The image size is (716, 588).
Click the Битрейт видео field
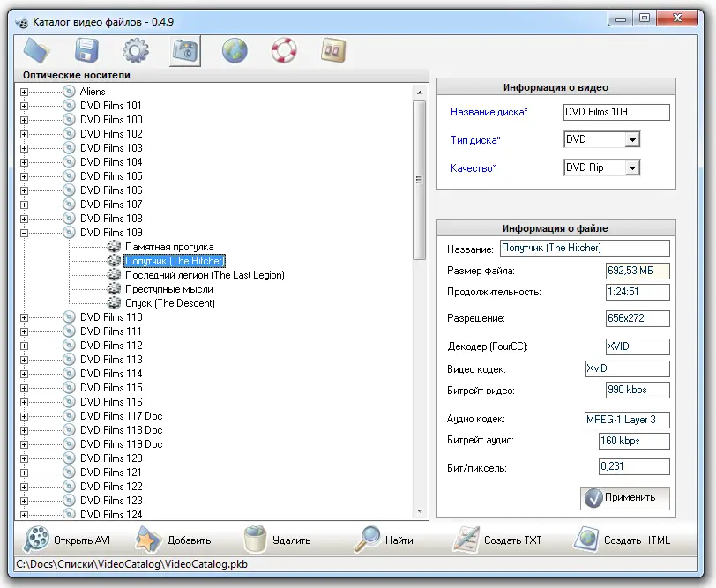point(638,390)
